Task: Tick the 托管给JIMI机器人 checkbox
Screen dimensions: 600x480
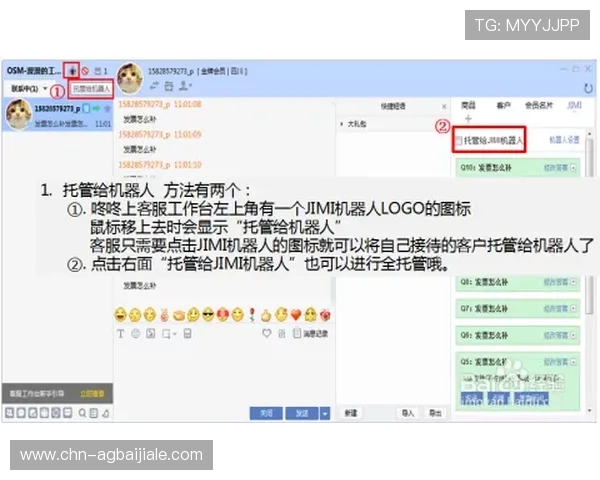Action: click(458, 140)
